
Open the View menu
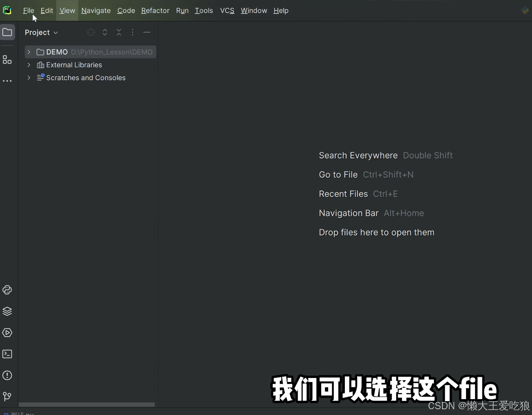click(67, 11)
